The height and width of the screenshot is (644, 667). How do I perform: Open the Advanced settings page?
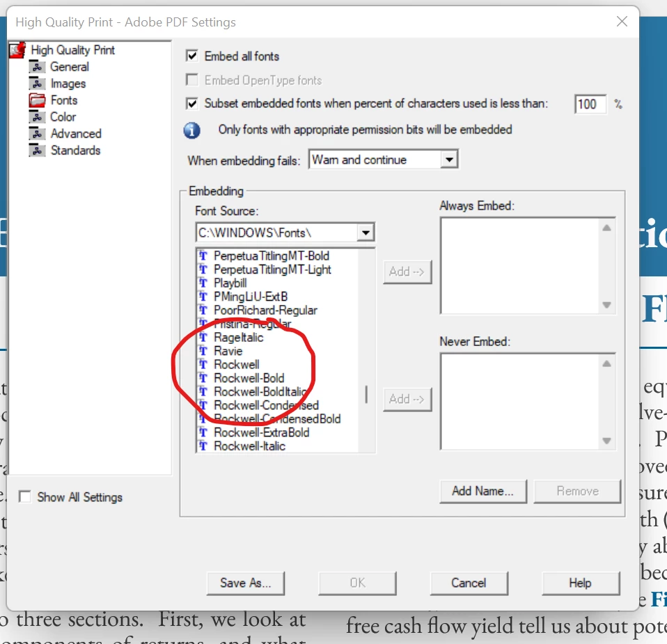click(76, 134)
